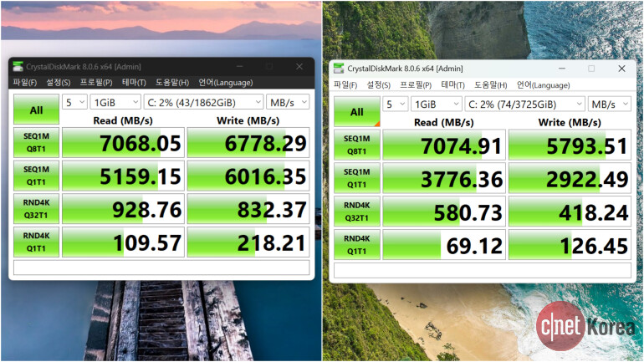644x362 pixels.
Task: Click the 218.21 write result
Action: (x=248, y=242)
